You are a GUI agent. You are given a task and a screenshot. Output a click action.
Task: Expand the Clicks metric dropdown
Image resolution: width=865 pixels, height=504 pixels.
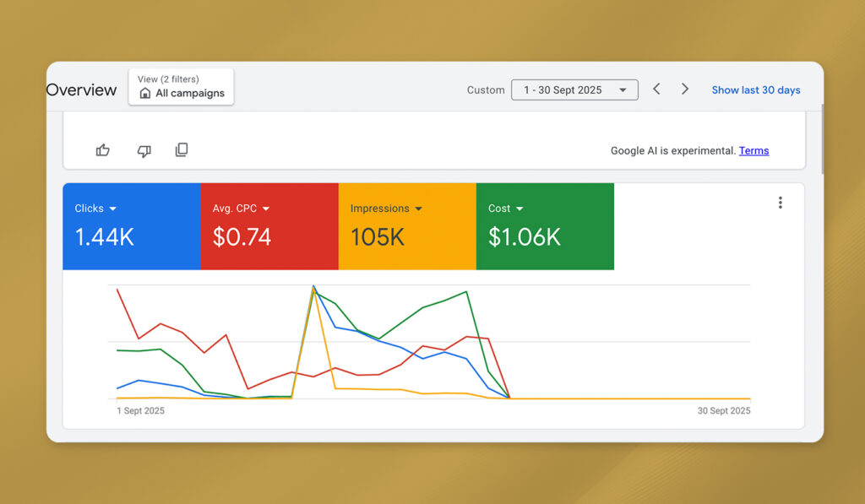pos(113,209)
